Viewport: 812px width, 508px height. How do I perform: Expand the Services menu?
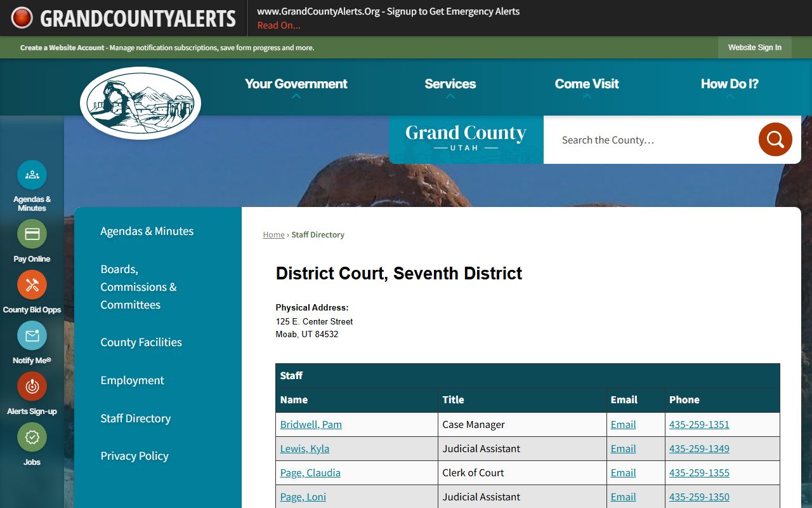[x=450, y=84]
